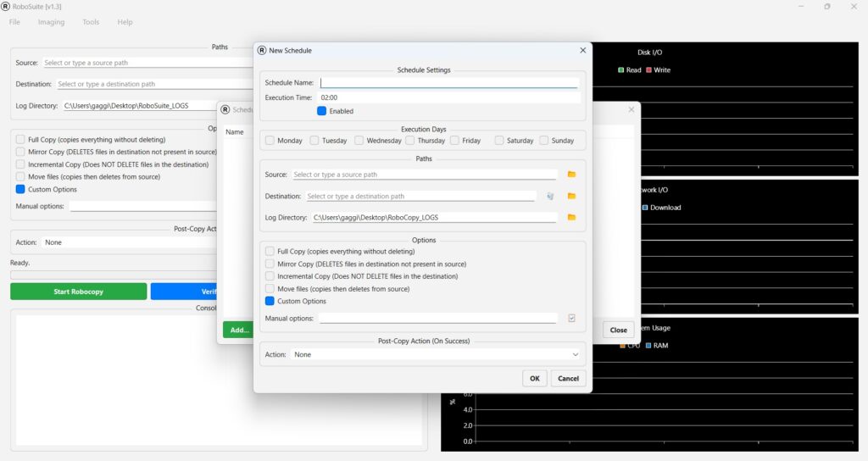The image size is (868, 461).
Task: Click the Destination folder browse icon in dialog
Action: (x=571, y=196)
